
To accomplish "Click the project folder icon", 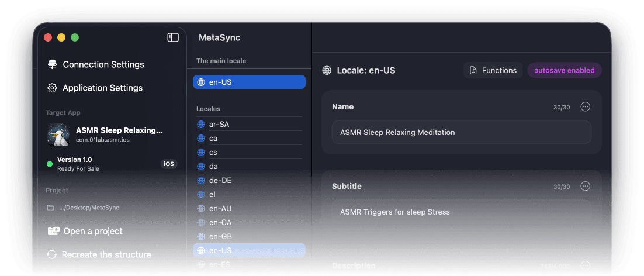I will coord(50,208).
